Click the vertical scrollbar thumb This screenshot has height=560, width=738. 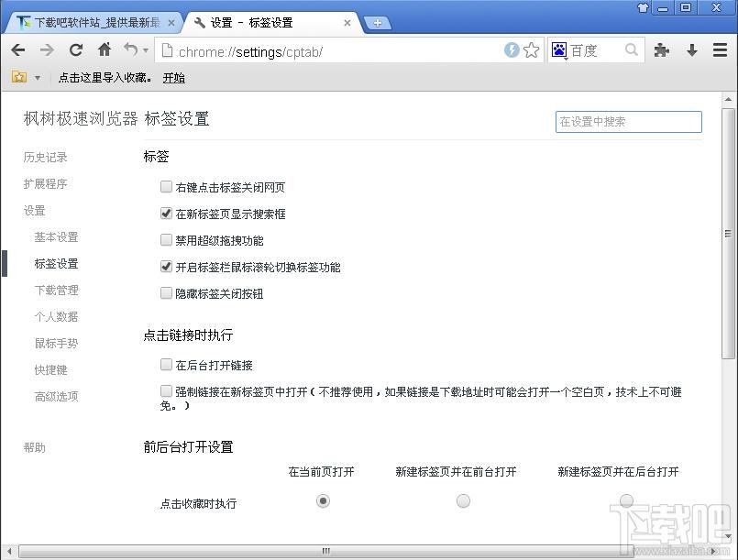point(728,234)
